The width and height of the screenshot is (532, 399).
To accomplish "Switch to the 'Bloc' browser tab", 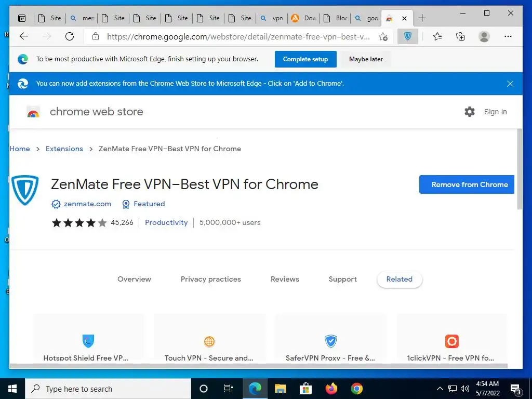I will click(x=335, y=18).
